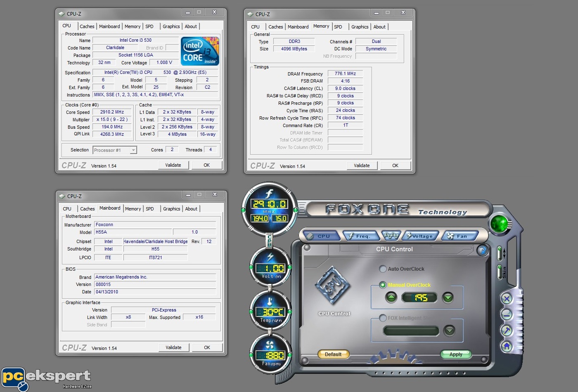This screenshot has width=578, height=392.
Task: Click OK in the Memory CPU-Z window
Action: click(x=396, y=165)
